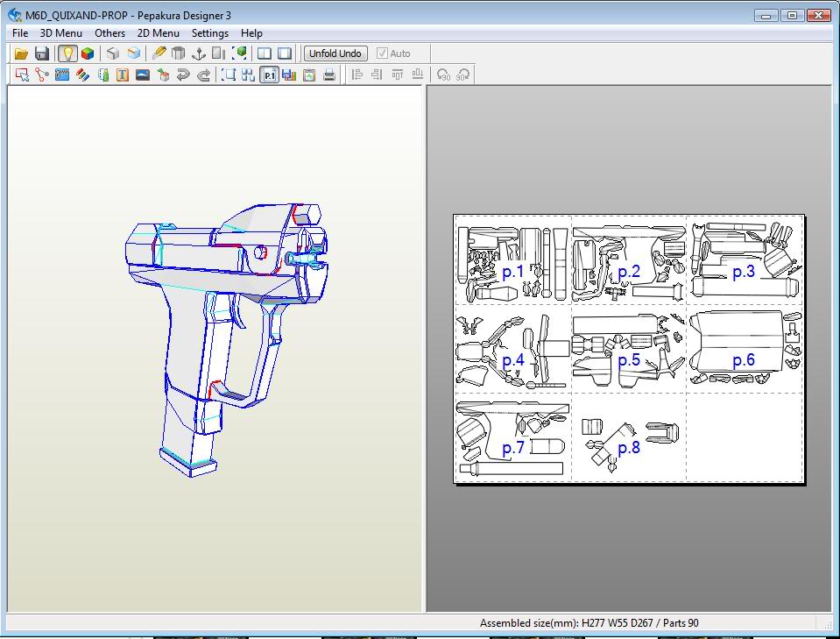The image size is (840, 639).
Task: Click the insert image icon
Action: pos(143,75)
